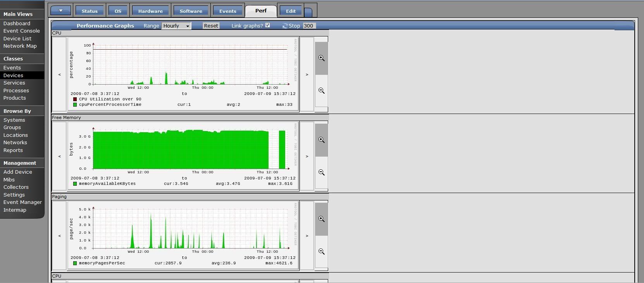Switch to the Hardware tab
Image resolution: width=644 pixels, height=283 pixels.
tap(150, 11)
